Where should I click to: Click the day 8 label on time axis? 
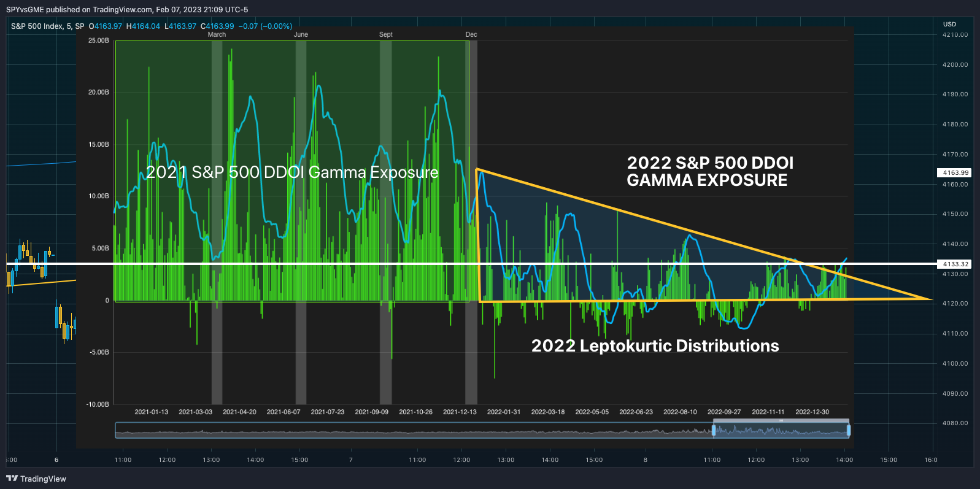click(646, 460)
